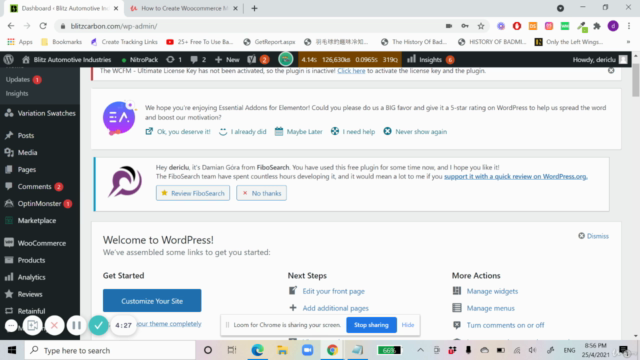
Task: Bookmark this page with the star icon
Action: click(481, 26)
